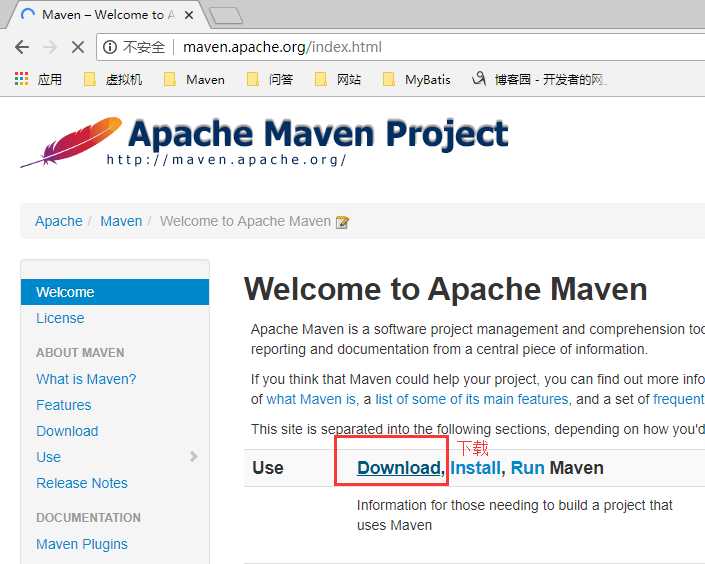The image size is (705, 564).
Task: Expand the Use submenu chevron
Action: [194, 457]
